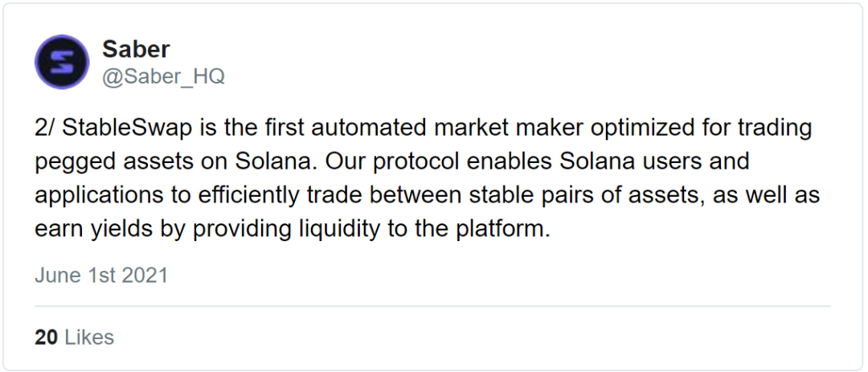Click the 20 likes count number

tap(46, 337)
